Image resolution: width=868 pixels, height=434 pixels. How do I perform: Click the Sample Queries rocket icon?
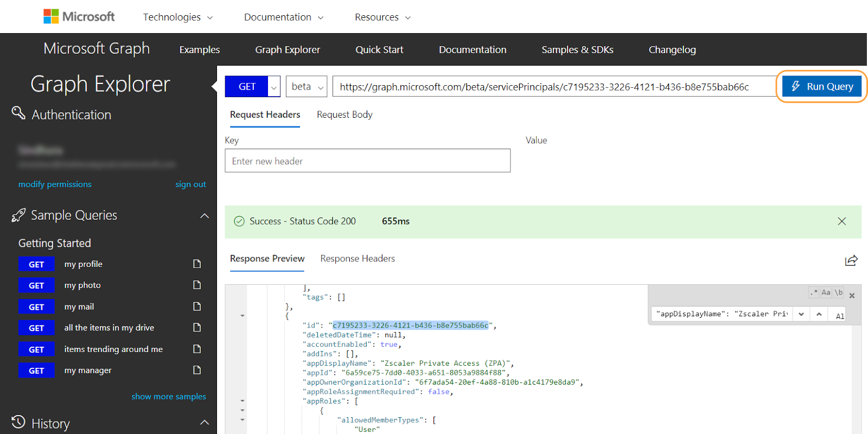coord(18,215)
